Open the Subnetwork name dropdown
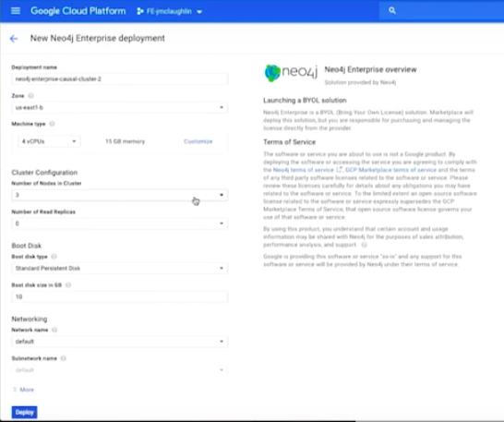 tap(120, 370)
